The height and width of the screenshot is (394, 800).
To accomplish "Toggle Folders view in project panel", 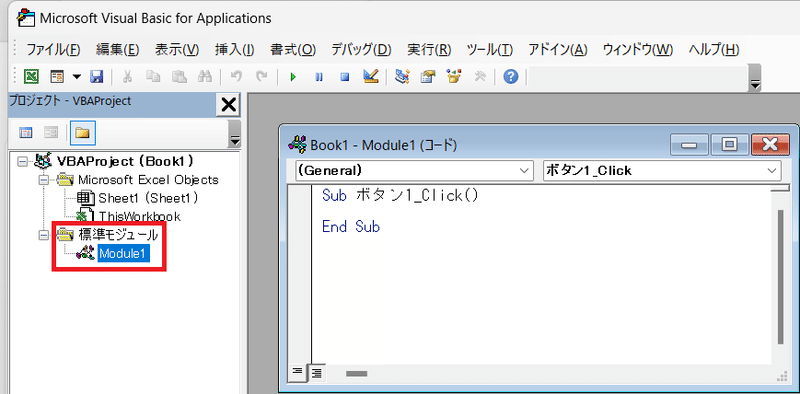I will 82,133.
